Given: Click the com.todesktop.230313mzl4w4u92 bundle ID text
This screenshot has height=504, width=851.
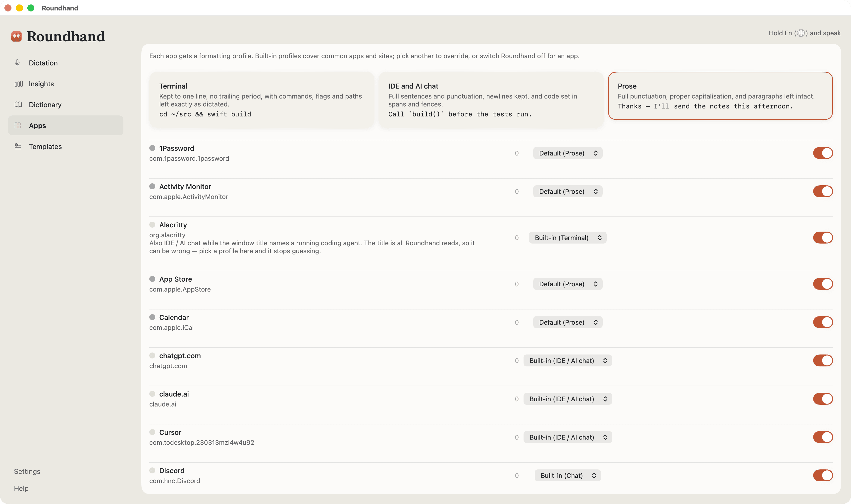Looking at the screenshot, I should tap(202, 443).
